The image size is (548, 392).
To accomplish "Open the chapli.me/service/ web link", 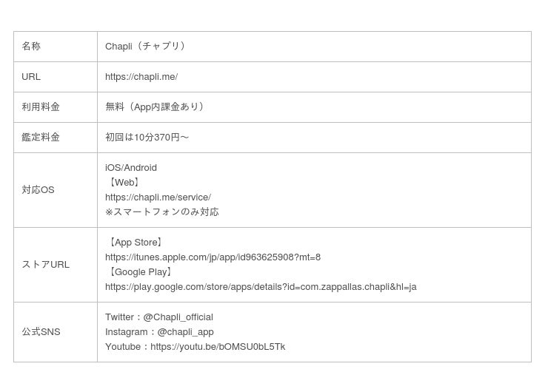I will pyautogui.click(x=158, y=197).
